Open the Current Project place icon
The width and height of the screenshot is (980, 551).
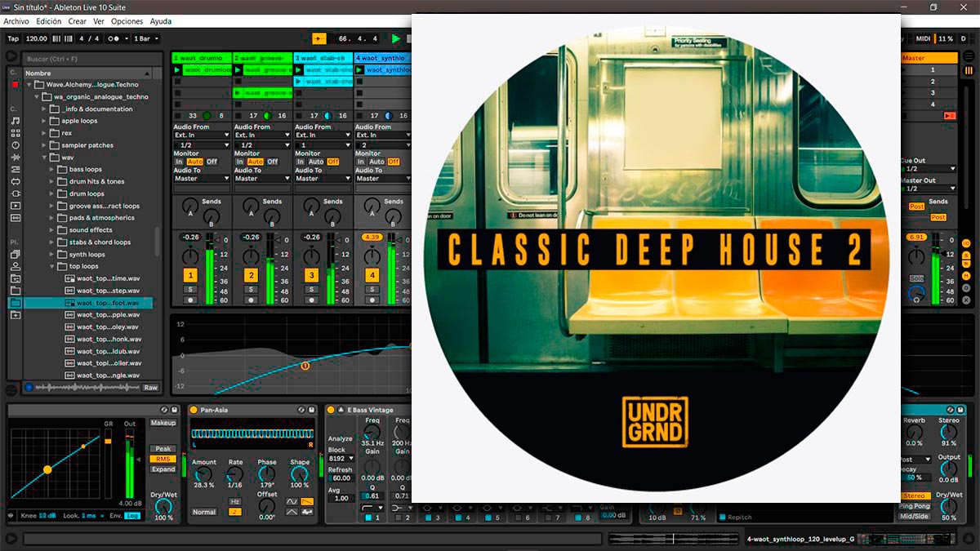tap(15, 278)
